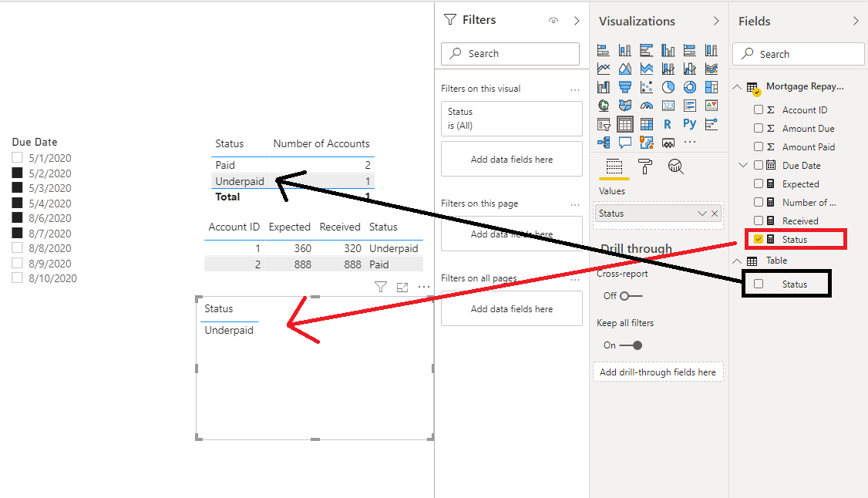Click the Filters pane search box

pyautogui.click(x=510, y=54)
